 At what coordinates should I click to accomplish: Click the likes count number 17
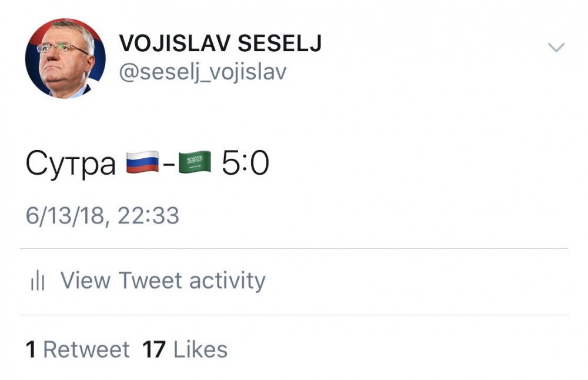click(154, 349)
